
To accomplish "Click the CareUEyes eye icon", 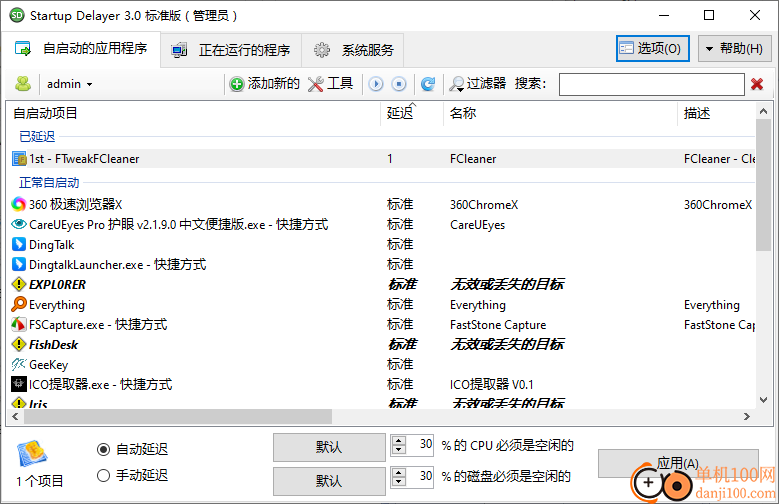I will pos(19,224).
